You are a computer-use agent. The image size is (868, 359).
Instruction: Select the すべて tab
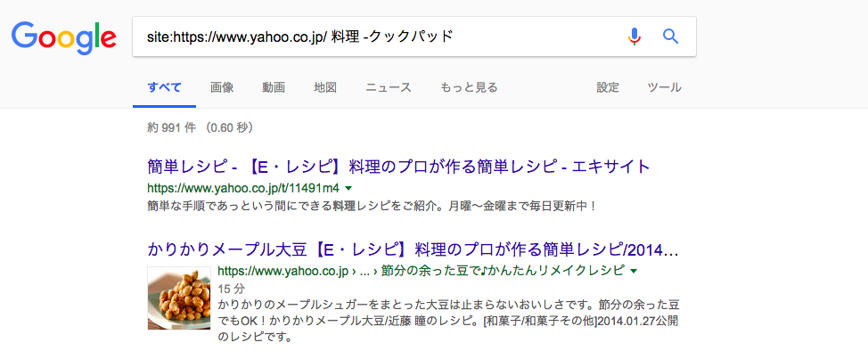coord(164,87)
